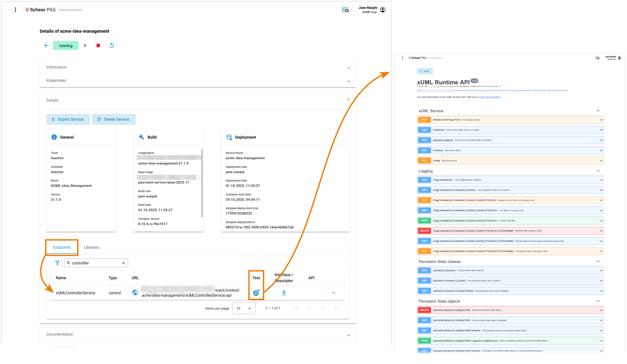Click the Deployment card icon
The image size is (627, 364).
coord(229,137)
